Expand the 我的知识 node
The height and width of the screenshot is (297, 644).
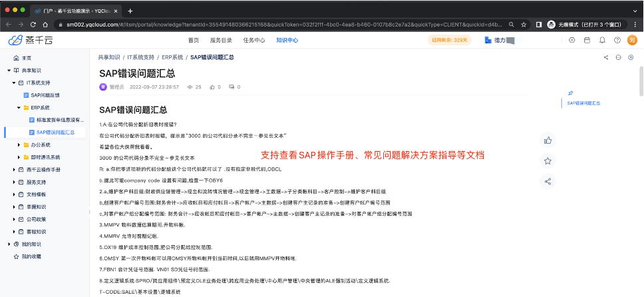9,244
